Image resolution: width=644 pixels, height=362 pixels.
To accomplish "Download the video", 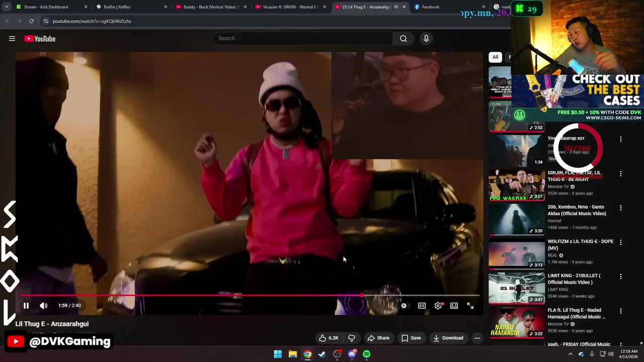I will click(448, 338).
